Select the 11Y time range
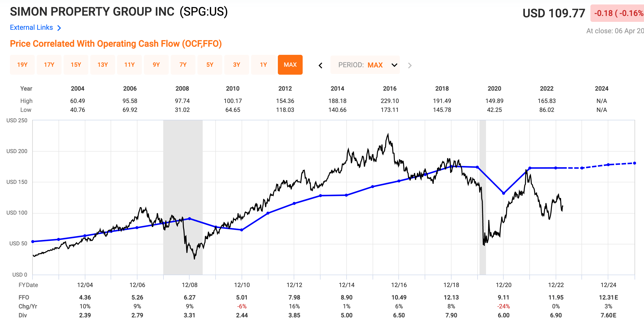This screenshot has width=644, height=324. click(129, 65)
